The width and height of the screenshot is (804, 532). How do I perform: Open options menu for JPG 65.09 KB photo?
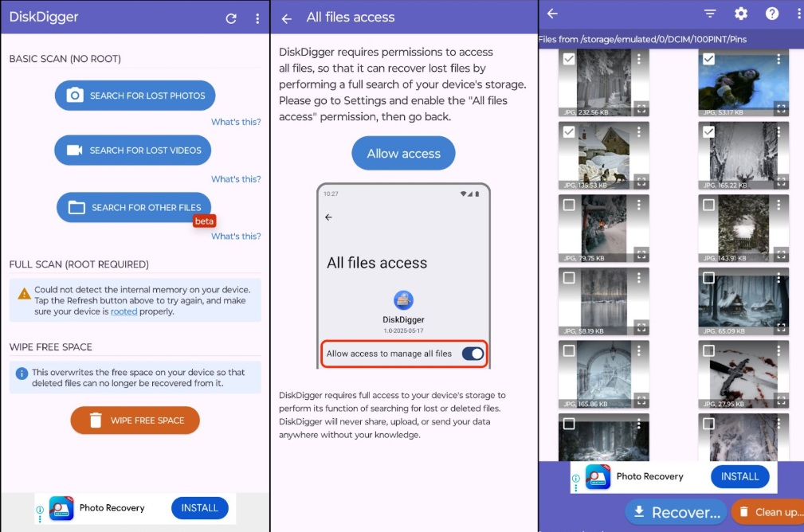point(779,278)
